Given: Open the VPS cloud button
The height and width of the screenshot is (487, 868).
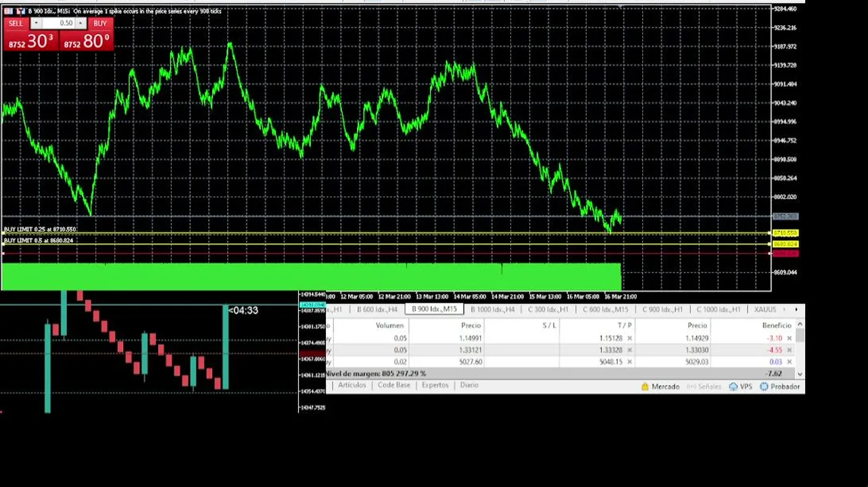Looking at the screenshot, I should click(741, 387).
